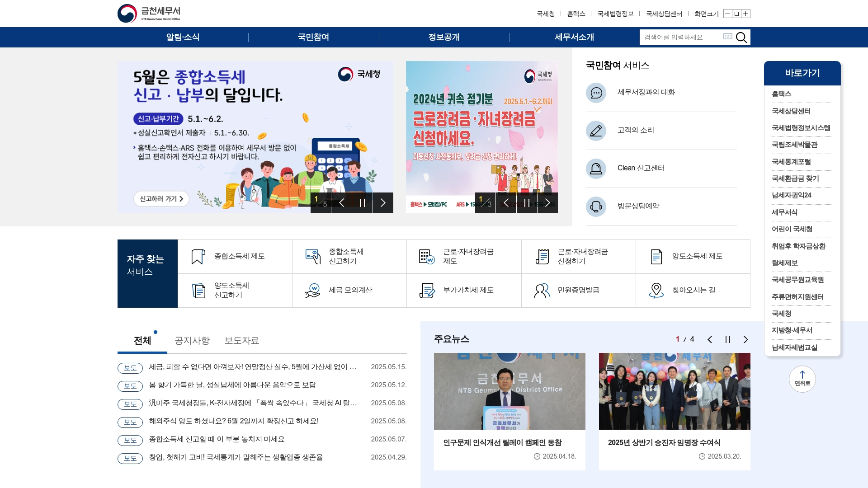The height and width of the screenshot is (488, 868).
Task: Open 국립조세박물관 shortcut
Action: click(x=794, y=145)
